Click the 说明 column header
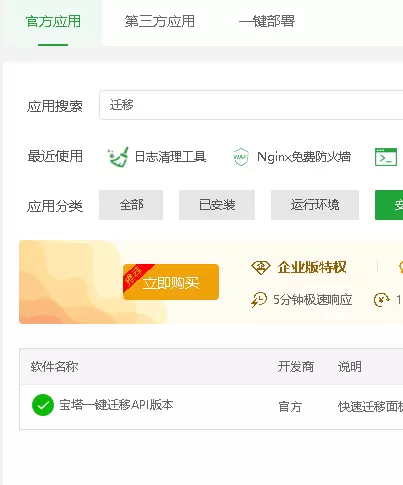This screenshot has width=403, height=485. (350, 367)
